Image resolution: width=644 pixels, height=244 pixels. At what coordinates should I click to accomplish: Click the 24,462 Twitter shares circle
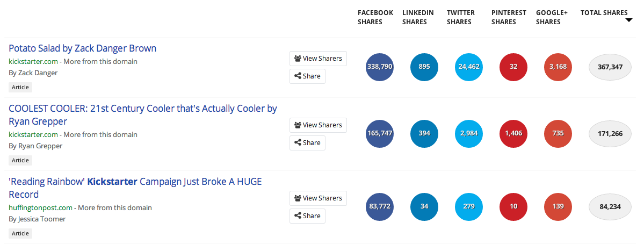[468, 67]
